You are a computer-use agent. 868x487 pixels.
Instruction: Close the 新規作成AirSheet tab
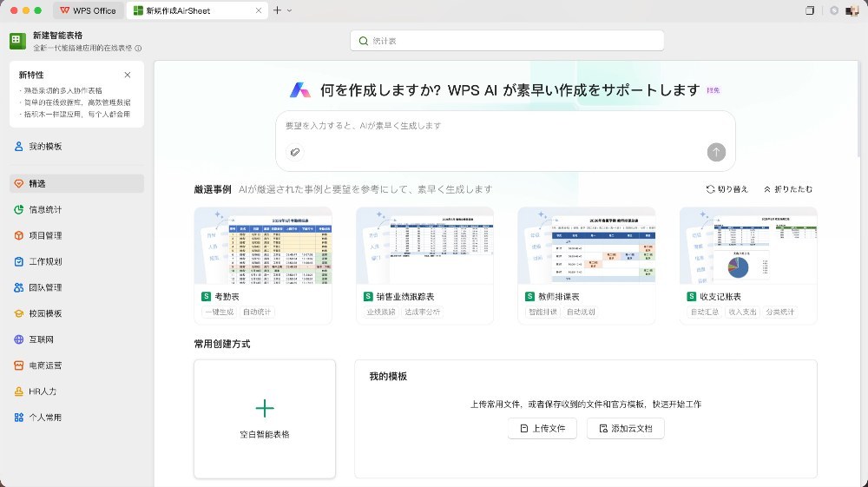(x=259, y=10)
